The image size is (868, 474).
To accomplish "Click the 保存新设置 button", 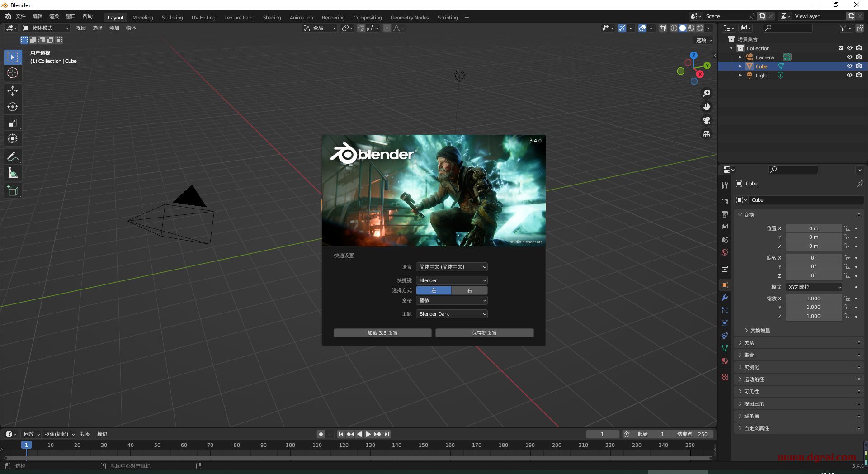I will [484, 333].
